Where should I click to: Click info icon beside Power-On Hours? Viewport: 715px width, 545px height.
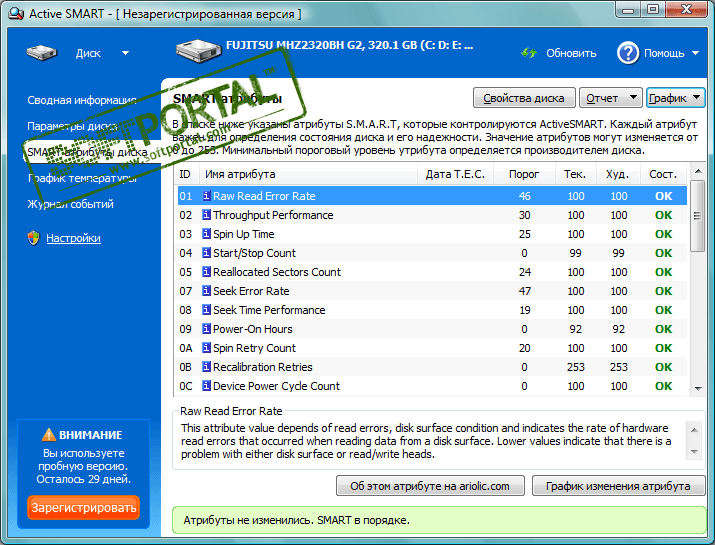coord(207,329)
